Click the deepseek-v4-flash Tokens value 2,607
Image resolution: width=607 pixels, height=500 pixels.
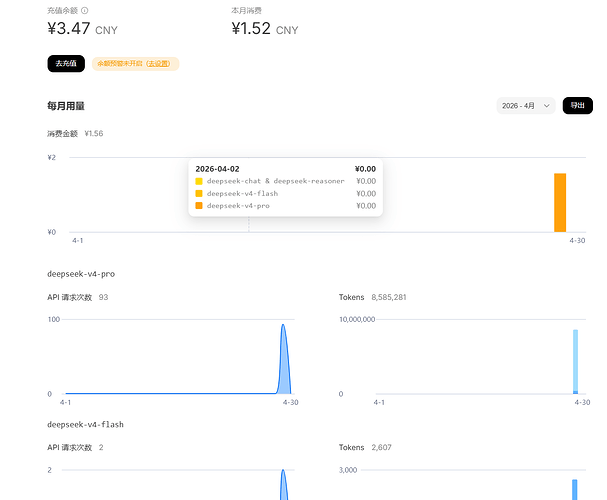(381, 447)
